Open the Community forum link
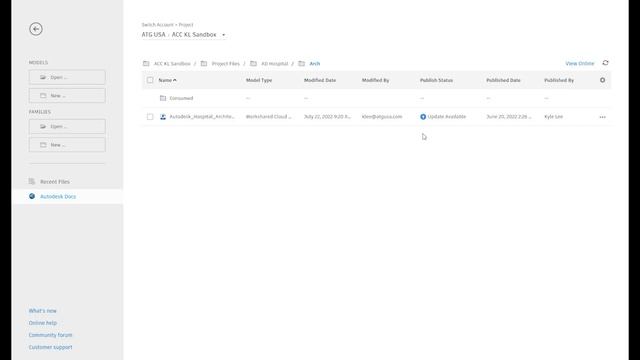The width and height of the screenshot is (640, 360). [x=50, y=335]
